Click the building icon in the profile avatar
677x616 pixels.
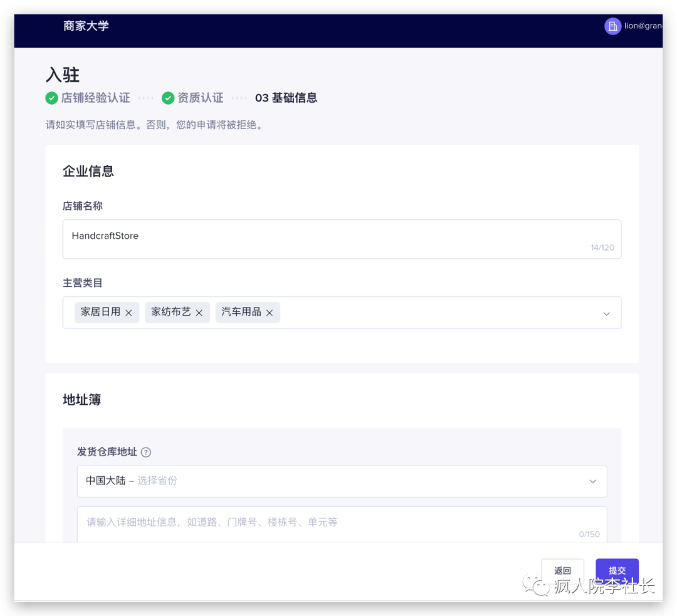coord(612,26)
